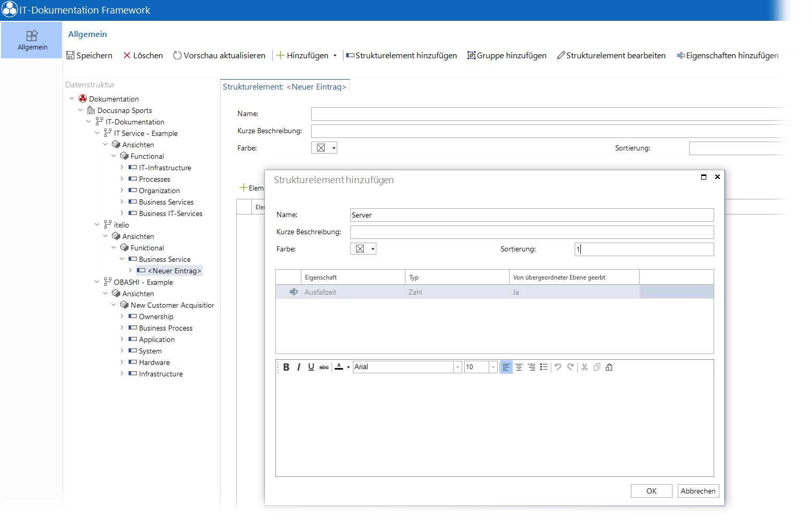Open the Allgemein ribbon tab
The height and width of the screenshot is (531, 812).
(32, 40)
